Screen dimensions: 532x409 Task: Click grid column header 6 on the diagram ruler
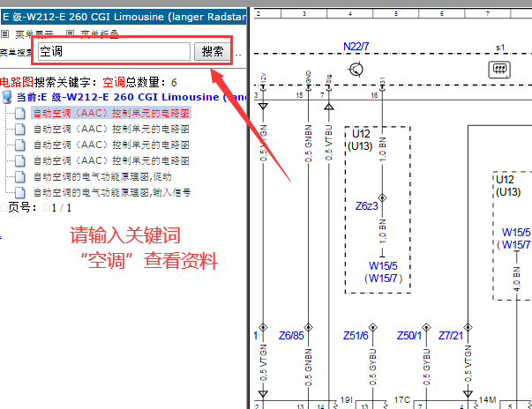click(442, 13)
